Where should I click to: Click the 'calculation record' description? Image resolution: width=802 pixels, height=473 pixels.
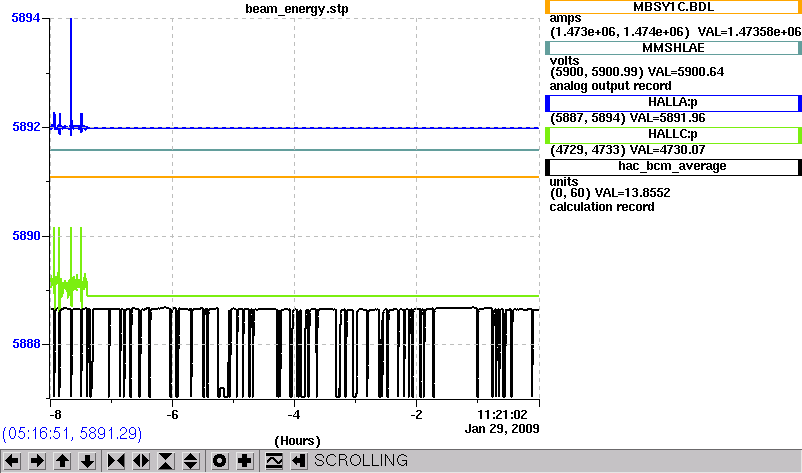602,207
